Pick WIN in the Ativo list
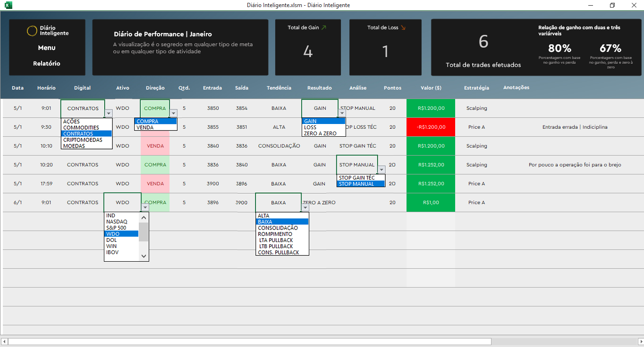Viewport: 644px width, 347px height. point(121,246)
